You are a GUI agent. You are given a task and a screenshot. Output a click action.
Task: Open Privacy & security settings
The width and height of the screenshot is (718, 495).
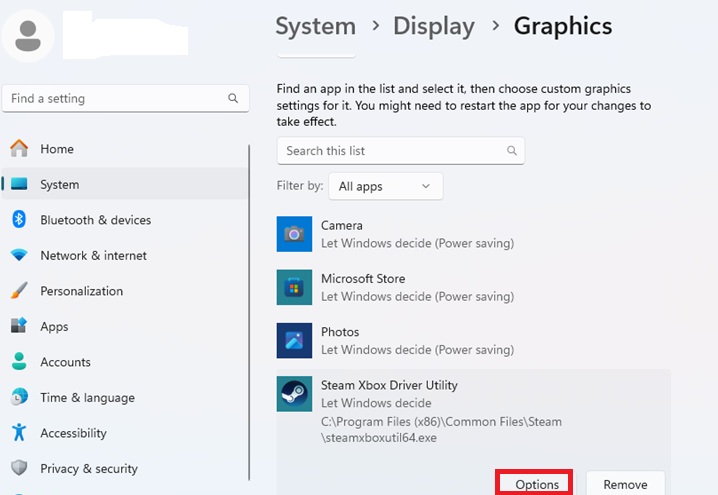click(x=125, y=468)
